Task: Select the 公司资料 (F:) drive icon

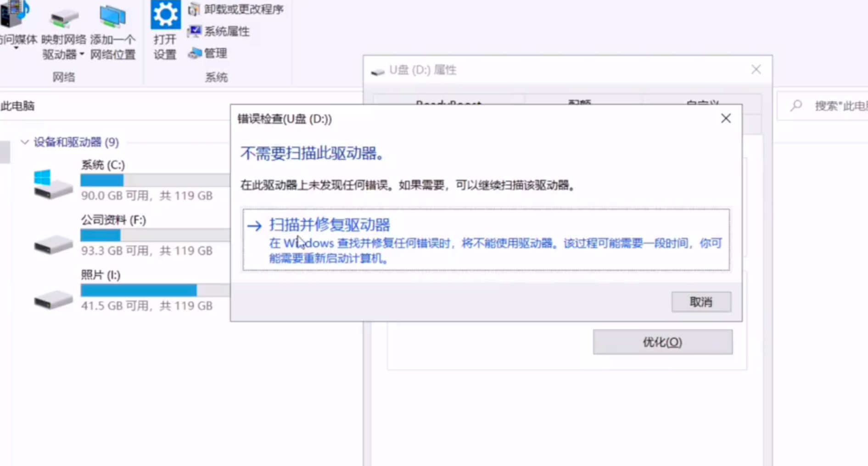Action: coord(53,244)
